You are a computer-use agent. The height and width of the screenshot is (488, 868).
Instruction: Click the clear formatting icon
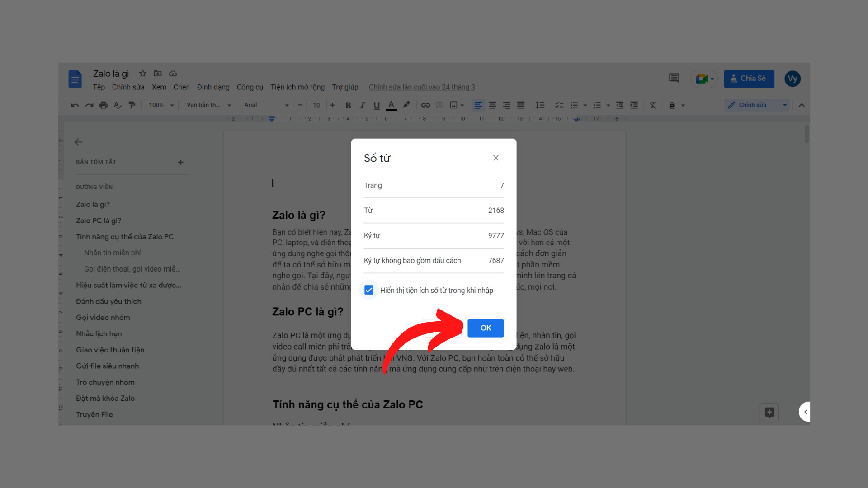point(652,105)
